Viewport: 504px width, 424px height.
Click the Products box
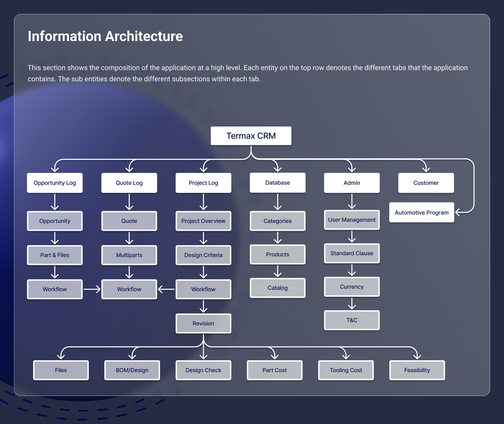278,254
